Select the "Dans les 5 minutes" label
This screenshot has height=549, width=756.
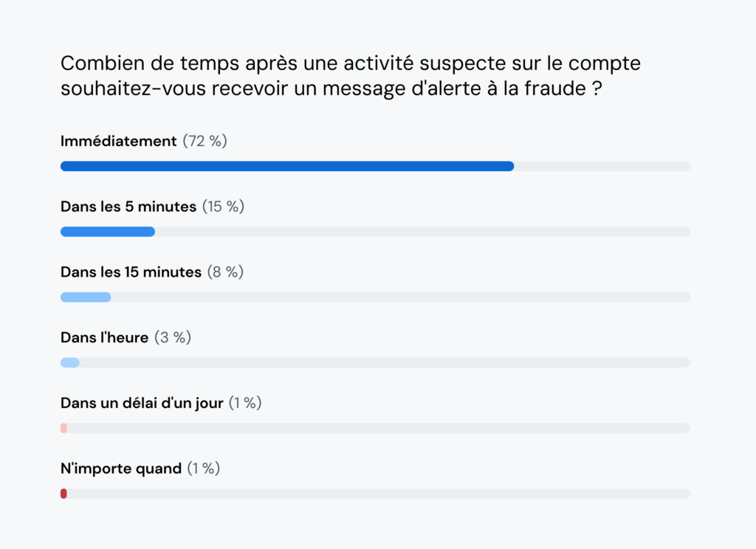[x=128, y=207]
